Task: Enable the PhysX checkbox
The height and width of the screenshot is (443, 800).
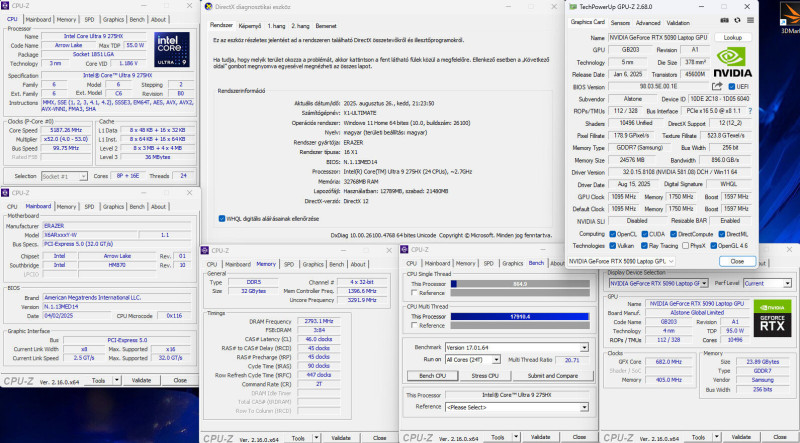Action: (x=686, y=246)
